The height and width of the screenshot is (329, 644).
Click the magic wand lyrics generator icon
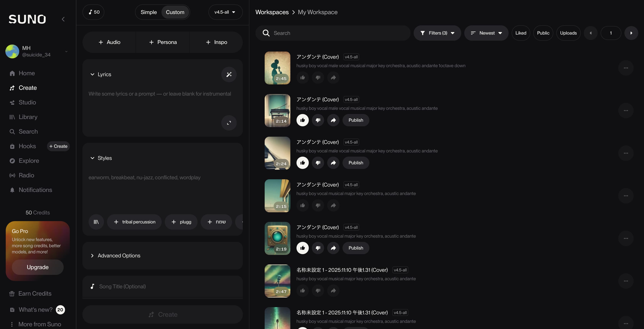[x=229, y=74]
